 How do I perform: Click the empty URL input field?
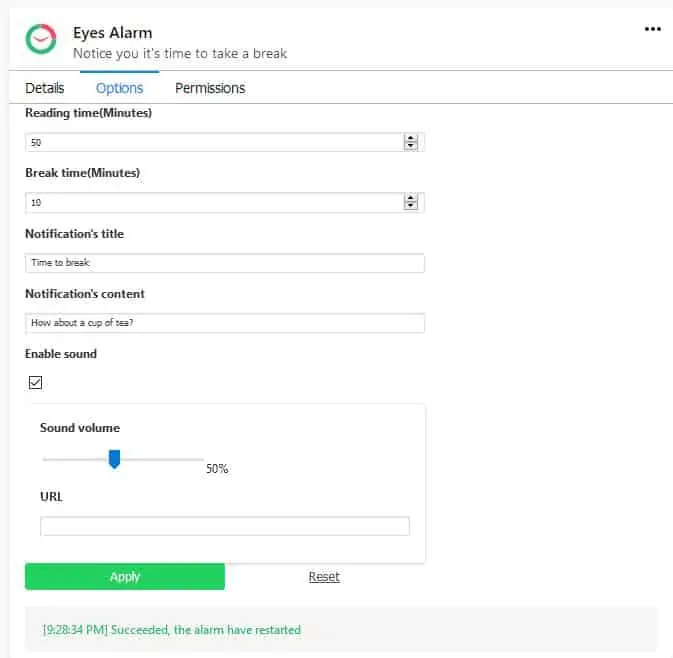pos(225,526)
